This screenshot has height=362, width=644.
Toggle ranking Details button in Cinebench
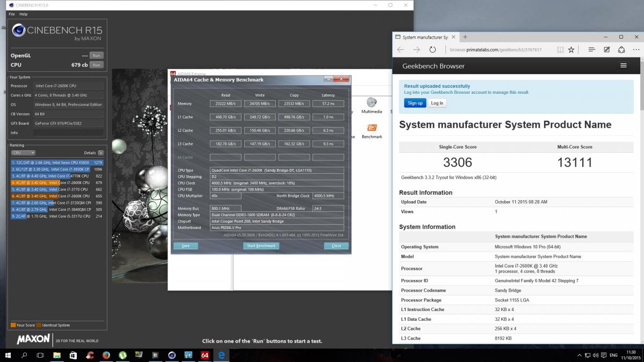click(x=101, y=153)
